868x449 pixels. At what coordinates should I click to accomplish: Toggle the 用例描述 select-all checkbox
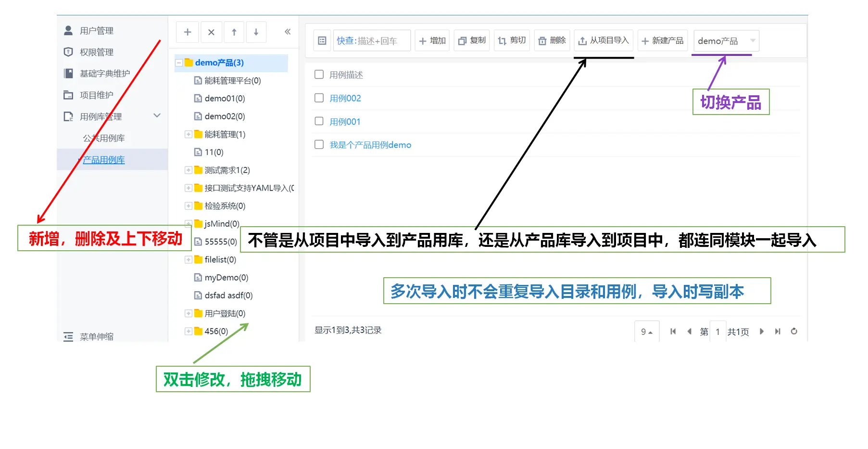pos(319,74)
